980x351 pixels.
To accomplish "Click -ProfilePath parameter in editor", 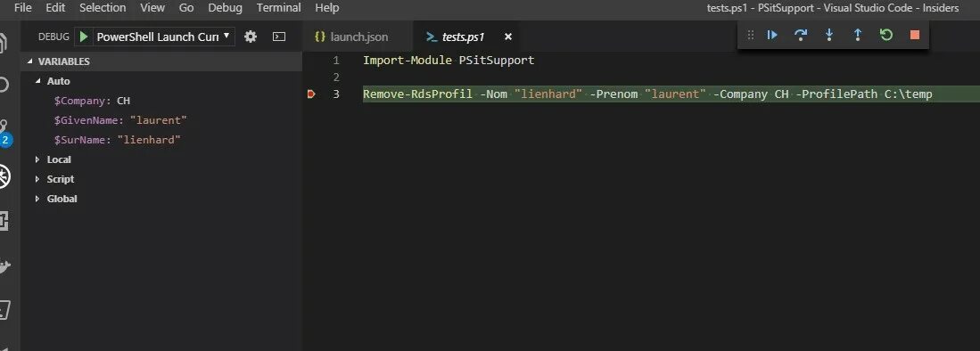I will click(x=836, y=94).
